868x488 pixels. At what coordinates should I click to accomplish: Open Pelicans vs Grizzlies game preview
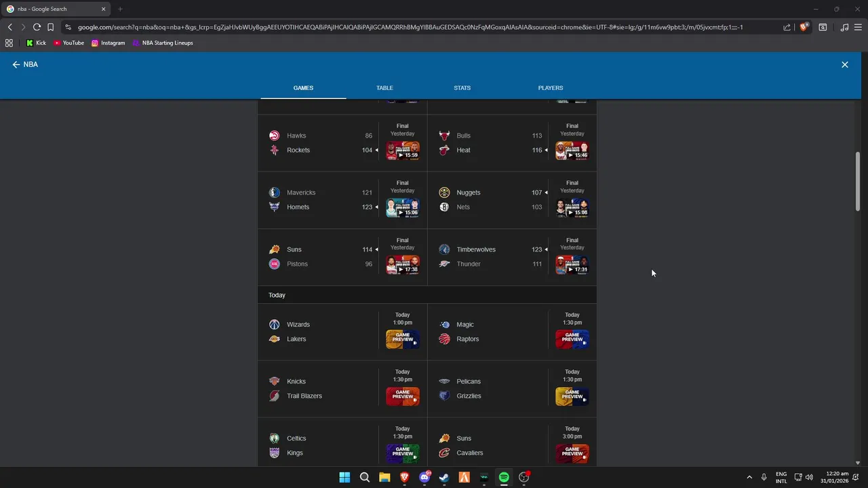point(572,396)
